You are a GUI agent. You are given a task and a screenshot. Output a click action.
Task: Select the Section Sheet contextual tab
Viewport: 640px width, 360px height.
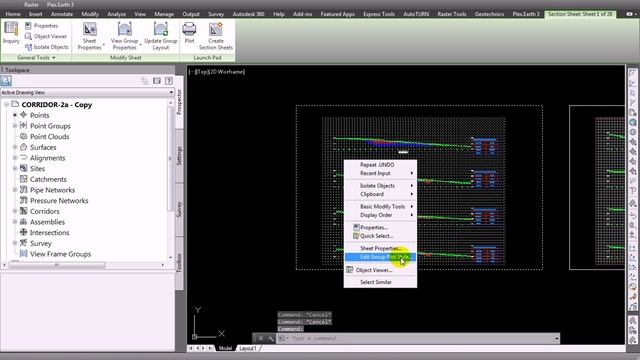click(580, 14)
